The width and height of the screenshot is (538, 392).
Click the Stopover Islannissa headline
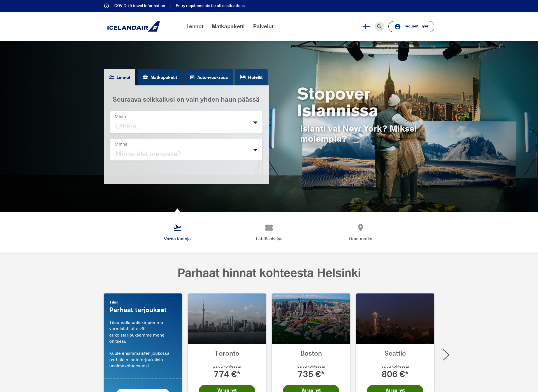coord(337,102)
